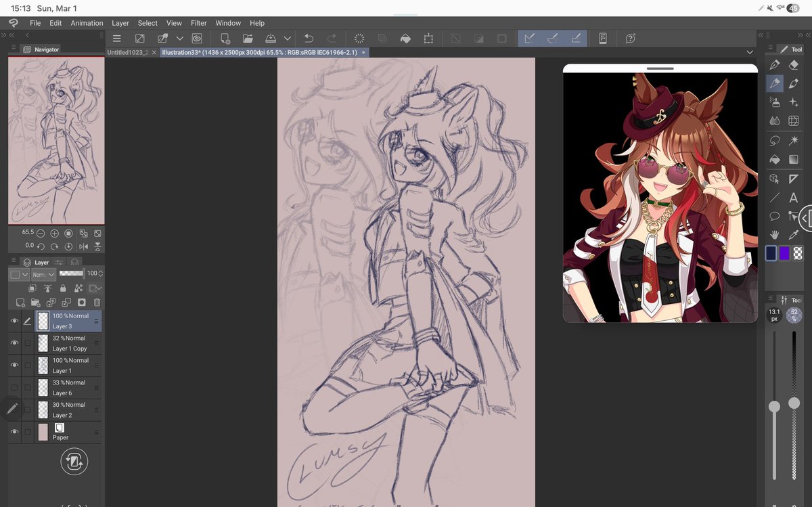
Task: Adjust layer opacity value stepper
Action: 101,273
